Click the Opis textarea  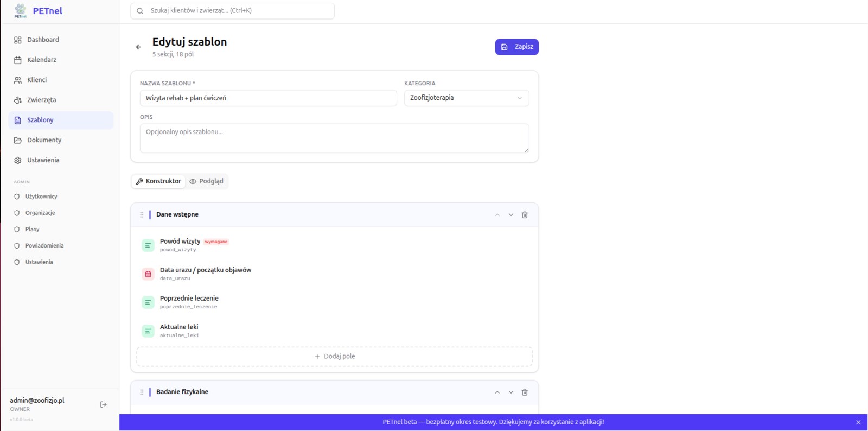tap(335, 138)
